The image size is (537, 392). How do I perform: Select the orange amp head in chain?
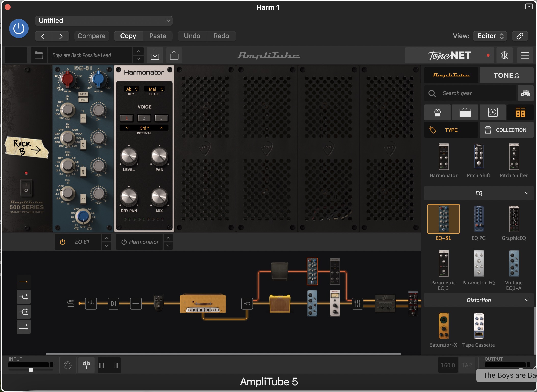point(203,303)
